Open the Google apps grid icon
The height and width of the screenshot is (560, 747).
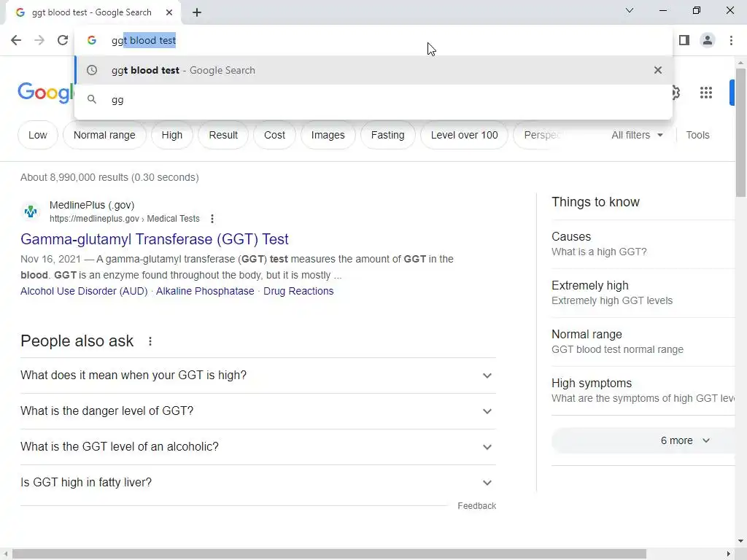(x=706, y=93)
